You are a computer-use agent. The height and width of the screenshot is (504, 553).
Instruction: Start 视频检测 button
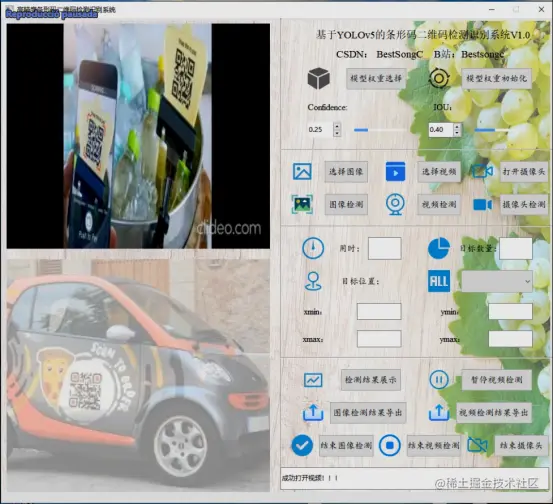pyautogui.click(x=439, y=204)
